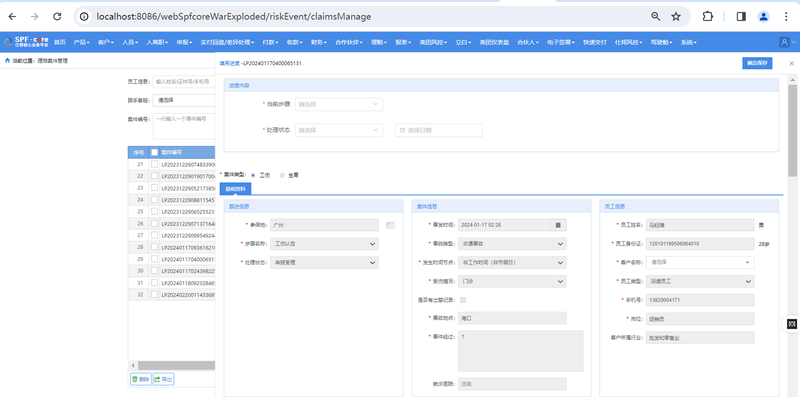Open the 理赔 menu
This screenshot has height=397, width=800.
(379, 42)
